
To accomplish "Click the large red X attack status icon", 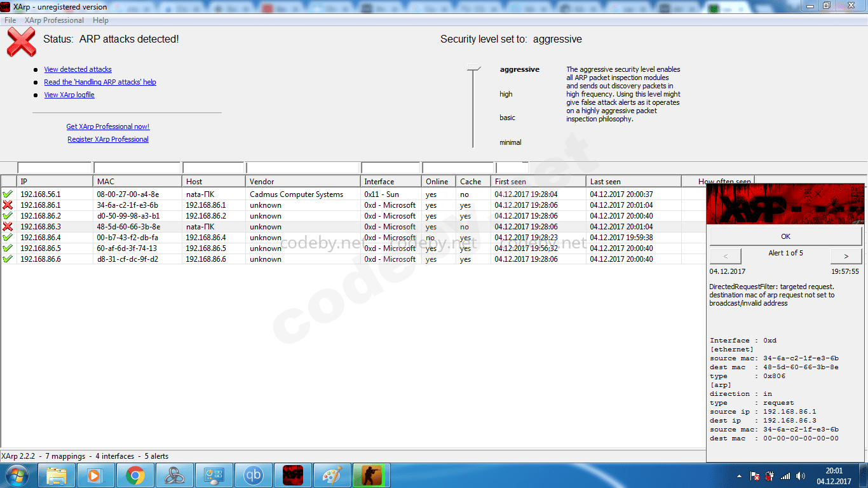I will point(21,42).
